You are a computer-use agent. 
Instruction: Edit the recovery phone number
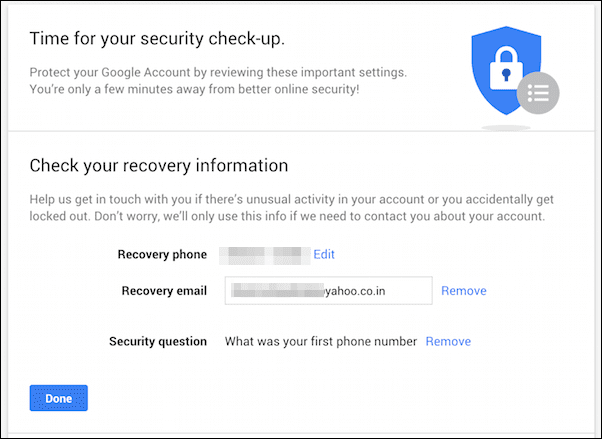coord(324,254)
